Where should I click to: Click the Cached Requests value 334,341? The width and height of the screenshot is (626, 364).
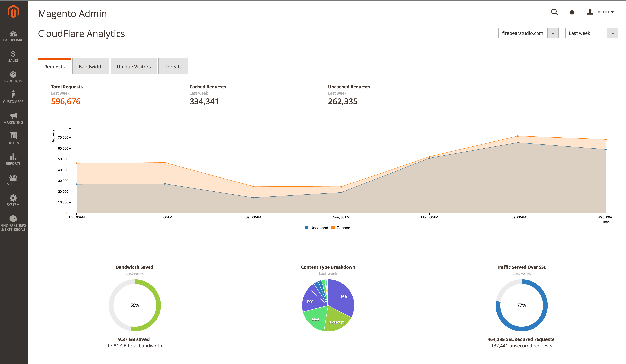click(204, 101)
